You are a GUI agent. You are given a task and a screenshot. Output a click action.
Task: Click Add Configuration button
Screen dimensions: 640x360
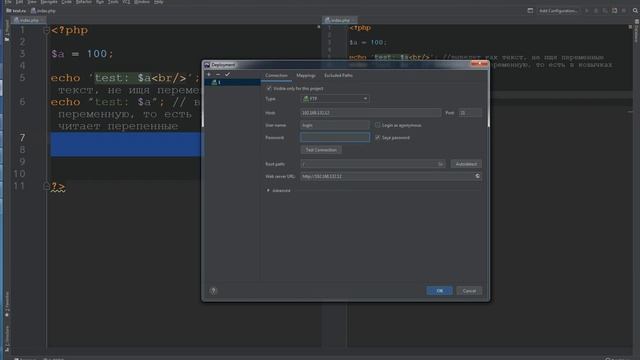pyautogui.click(x=558, y=11)
